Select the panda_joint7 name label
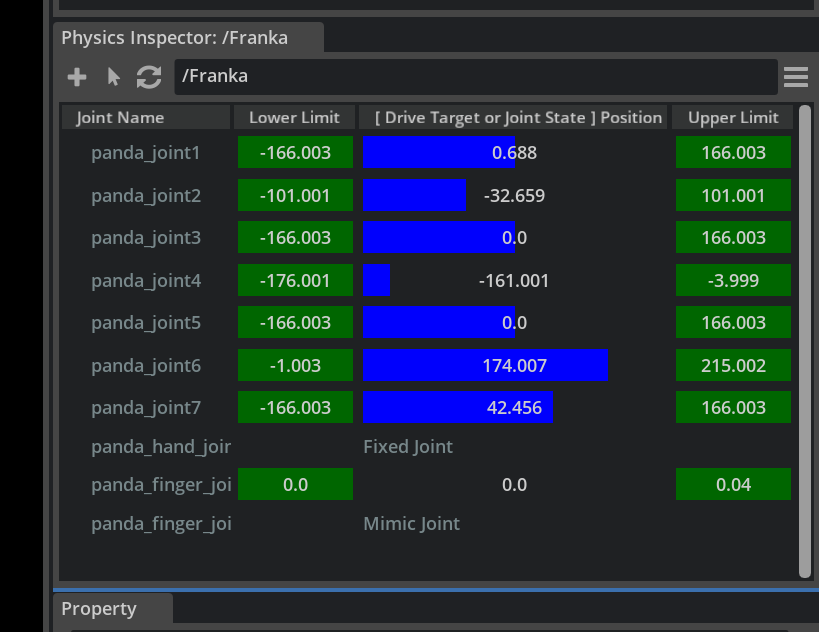 point(146,408)
